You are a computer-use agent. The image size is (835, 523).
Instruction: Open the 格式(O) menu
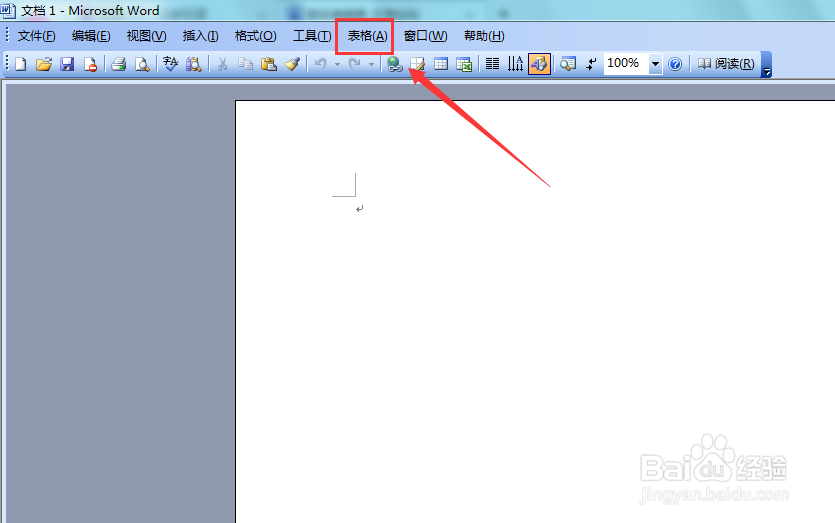256,36
